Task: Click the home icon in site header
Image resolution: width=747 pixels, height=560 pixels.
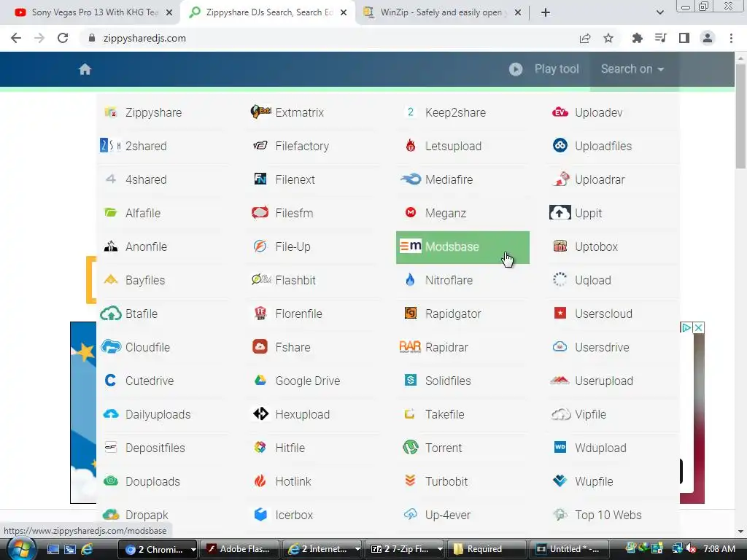Action: pos(85,69)
